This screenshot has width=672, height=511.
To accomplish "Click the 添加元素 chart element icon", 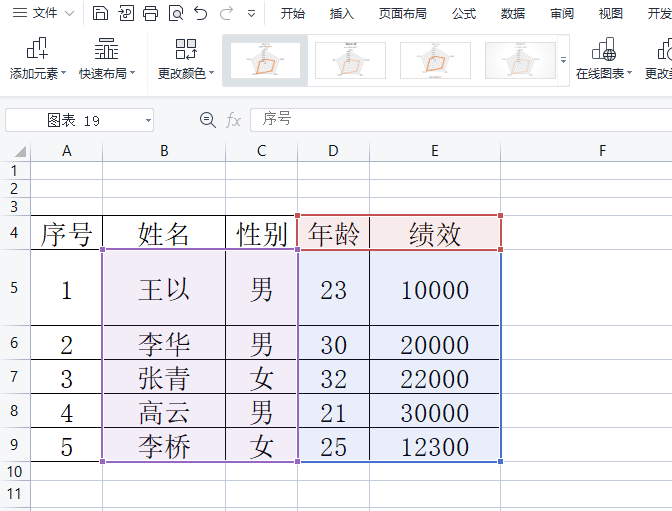I will point(37,48).
